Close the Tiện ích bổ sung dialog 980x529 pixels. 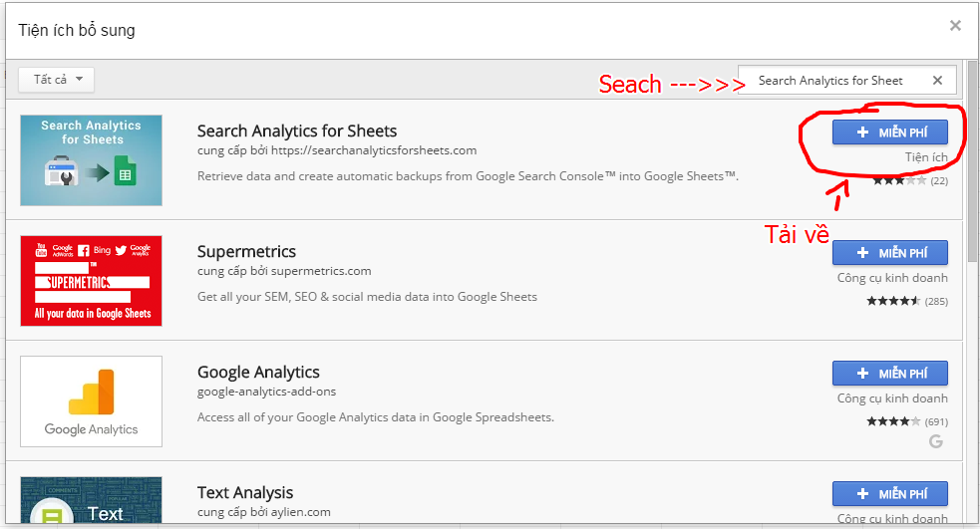tap(955, 26)
